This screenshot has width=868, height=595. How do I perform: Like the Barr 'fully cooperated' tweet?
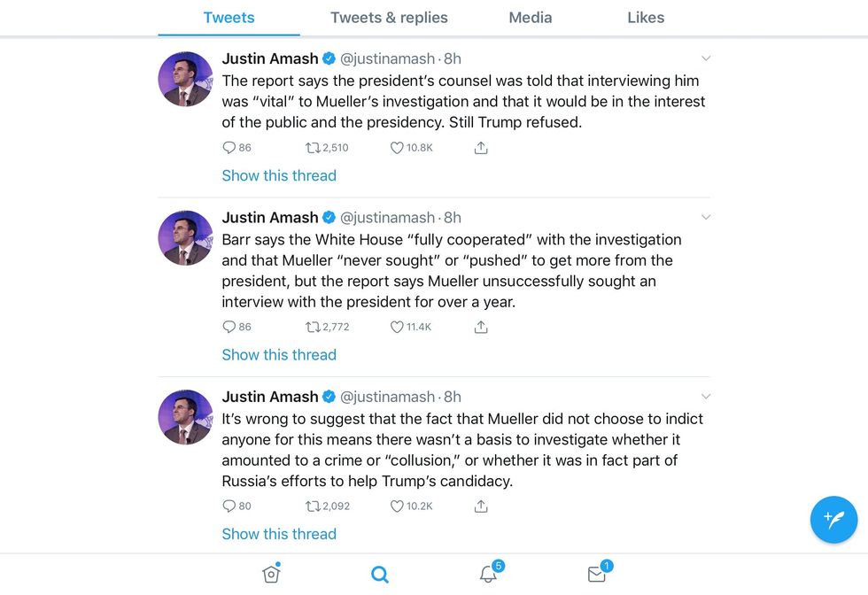(x=397, y=327)
